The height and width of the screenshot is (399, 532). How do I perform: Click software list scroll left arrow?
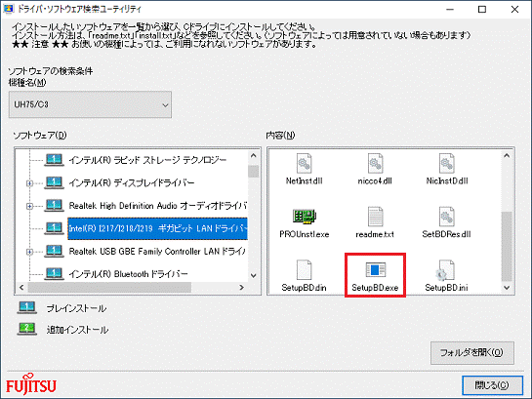point(21,288)
